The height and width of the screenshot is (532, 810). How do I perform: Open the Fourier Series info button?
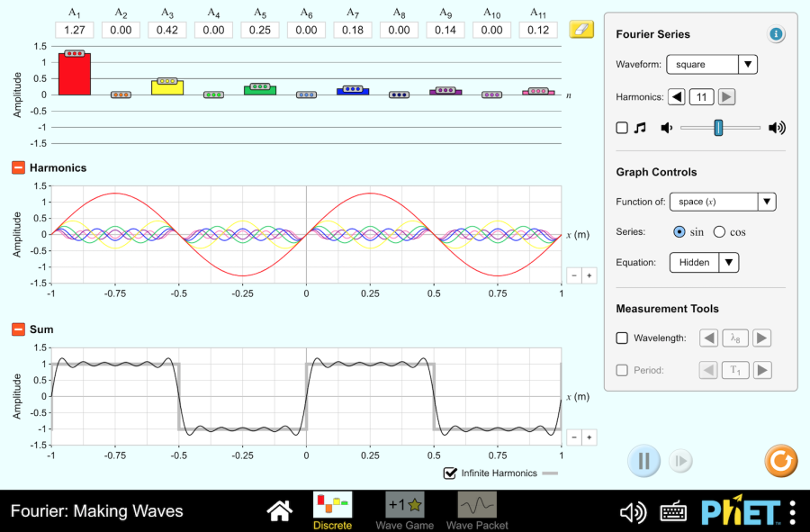tap(776, 34)
